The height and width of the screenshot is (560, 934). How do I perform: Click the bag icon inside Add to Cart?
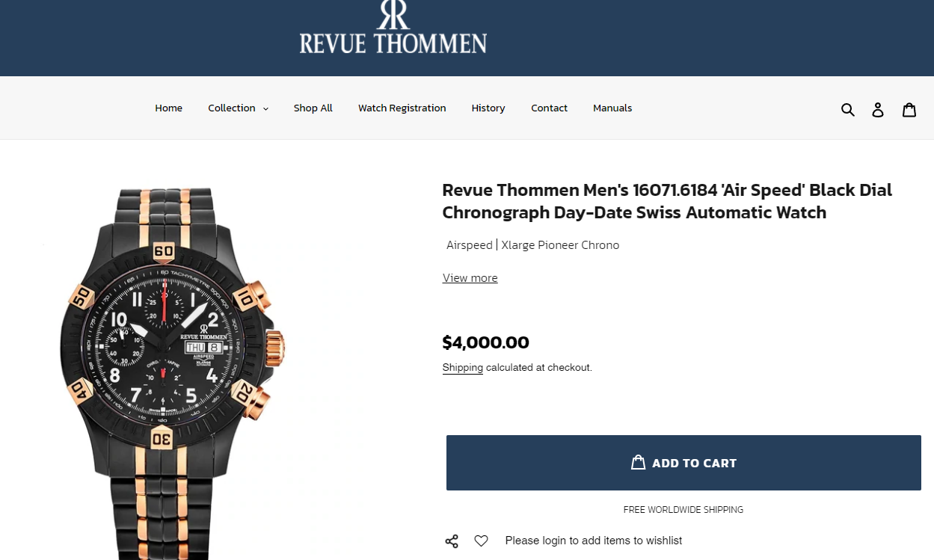click(x=638, y=463)
